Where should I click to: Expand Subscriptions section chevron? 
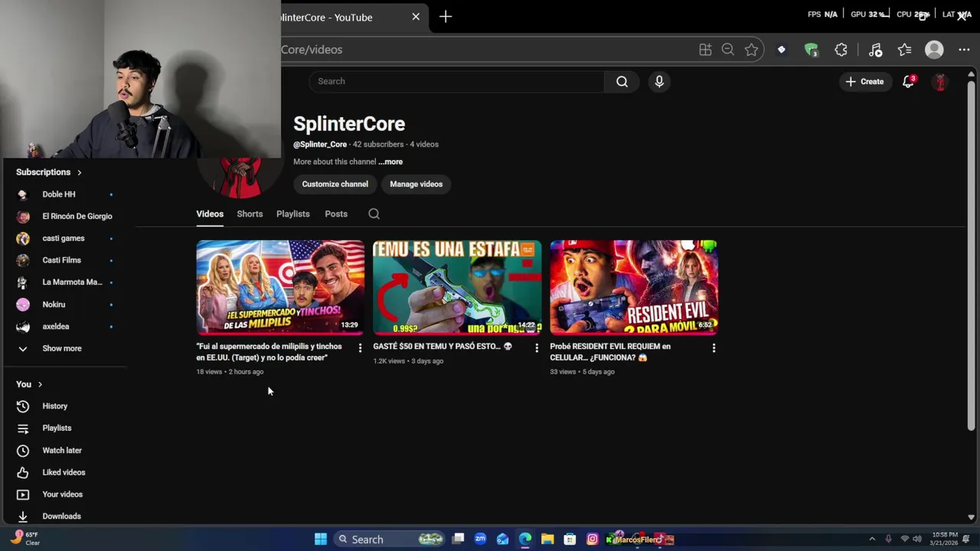tap(79, 173)
